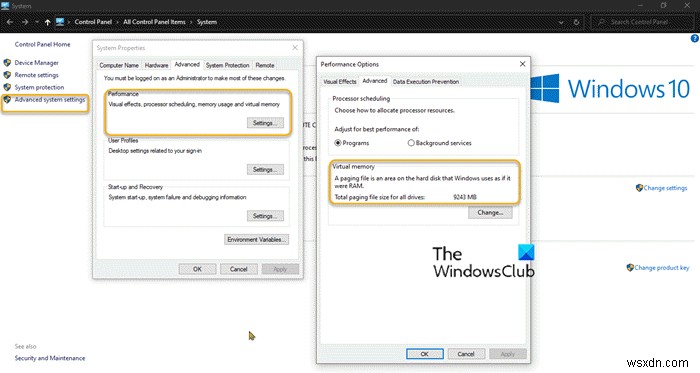Switch to Computer Name tab

119,65
